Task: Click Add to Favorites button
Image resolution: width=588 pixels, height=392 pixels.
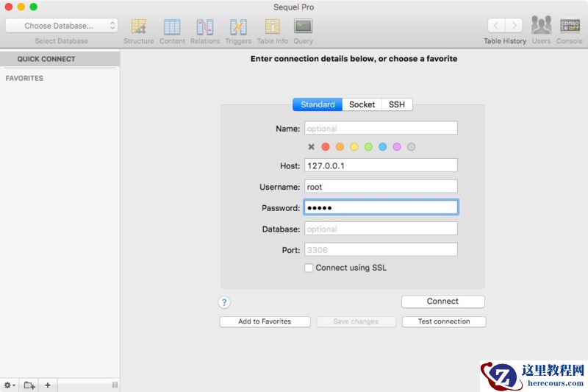Action: click(x=265, y=321)
